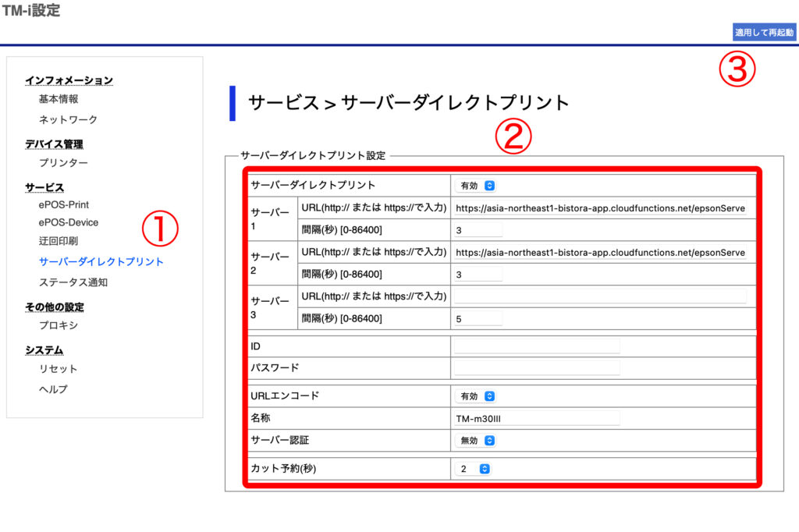Expand the カット予約(秒) dropdown
The width and height of the screenshot is (799, 532).
[474, 469]
